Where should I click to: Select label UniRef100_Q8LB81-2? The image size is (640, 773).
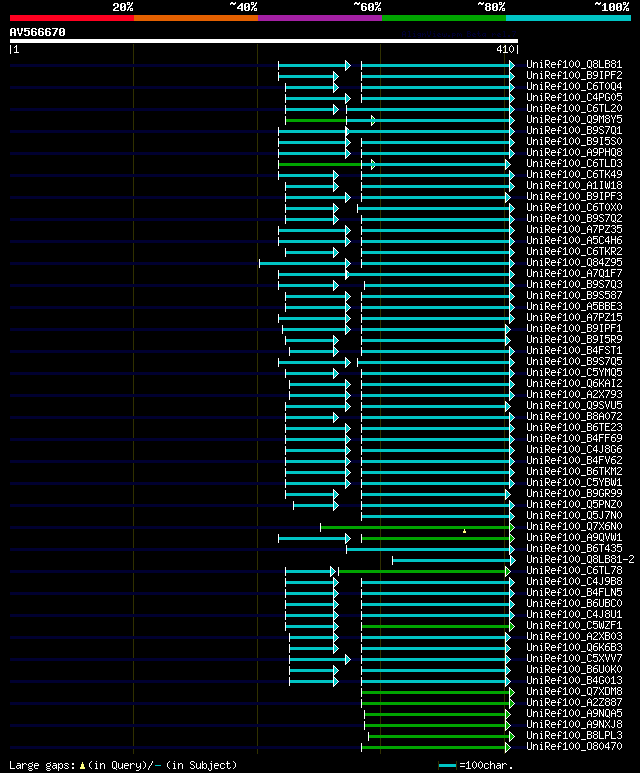tap(580, 559)
